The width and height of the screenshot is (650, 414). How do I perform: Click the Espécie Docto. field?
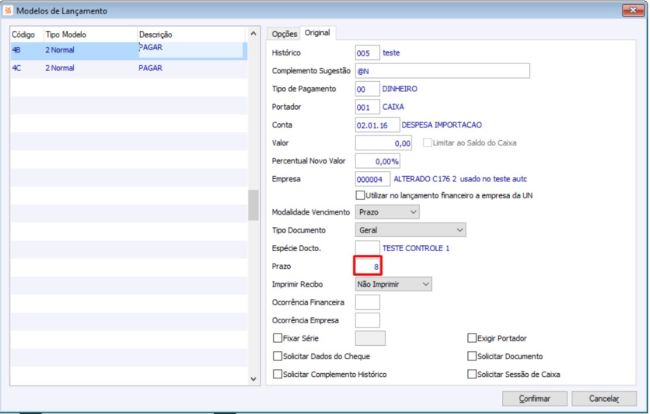tap(367, 248)
